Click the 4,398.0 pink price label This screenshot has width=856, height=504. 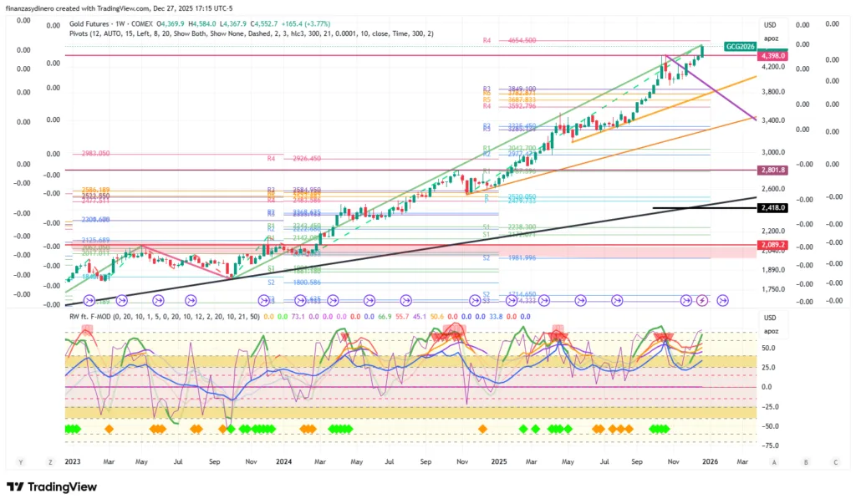(x=769, y=56)
